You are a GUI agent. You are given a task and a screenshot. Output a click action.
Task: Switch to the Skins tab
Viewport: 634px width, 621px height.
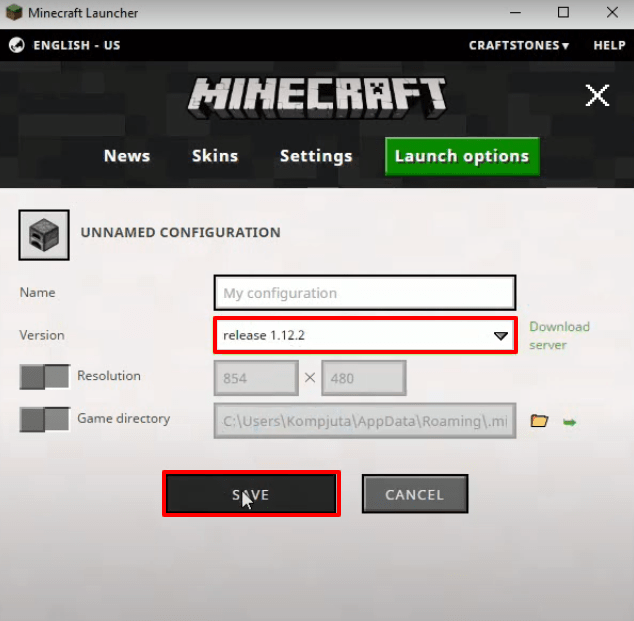coord(215,156)
